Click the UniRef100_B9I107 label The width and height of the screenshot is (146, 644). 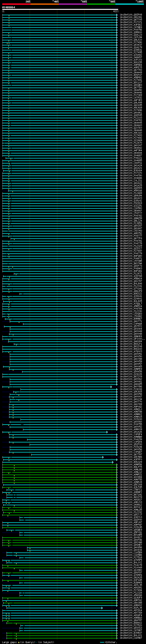click(x=131, y=82)
